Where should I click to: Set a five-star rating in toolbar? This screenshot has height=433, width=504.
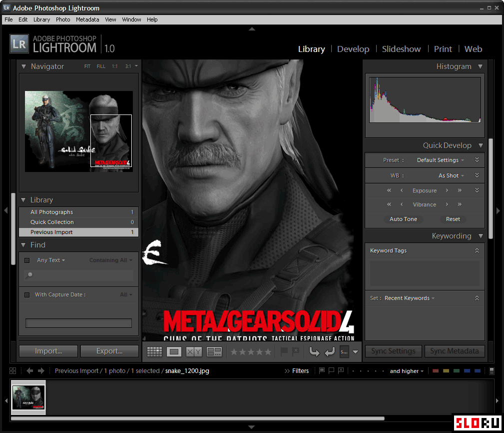coord(268,352)
